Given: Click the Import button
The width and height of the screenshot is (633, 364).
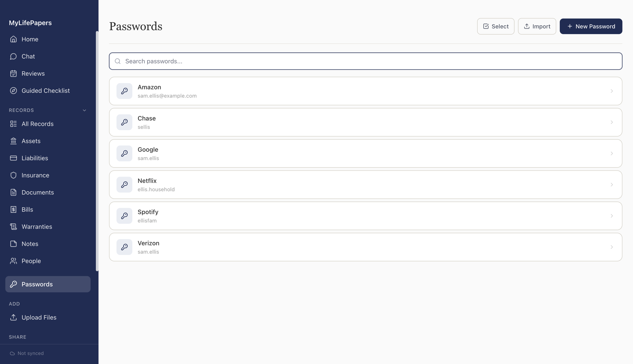Looking at the screenshot, I should click(x=537, y=26).
